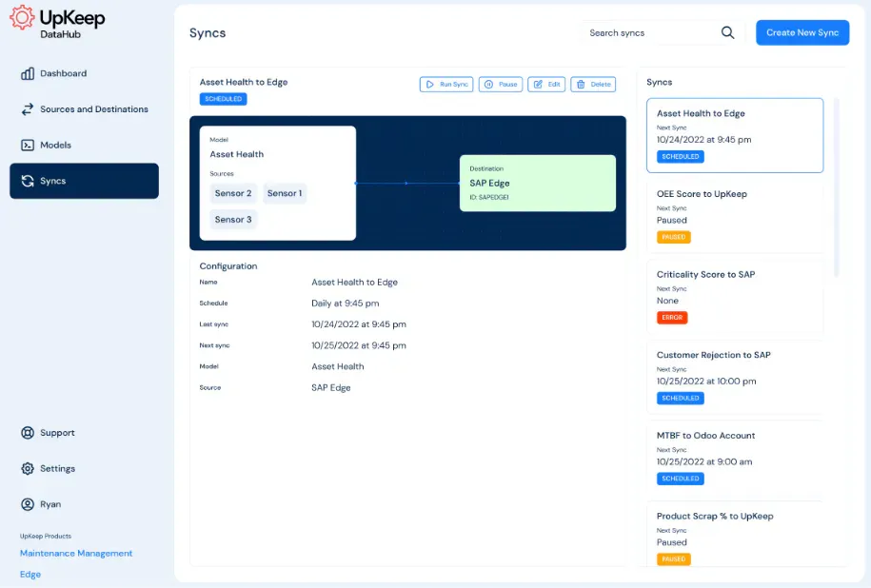
Task: Click the pause circle icon
Action: click(489, 85)
